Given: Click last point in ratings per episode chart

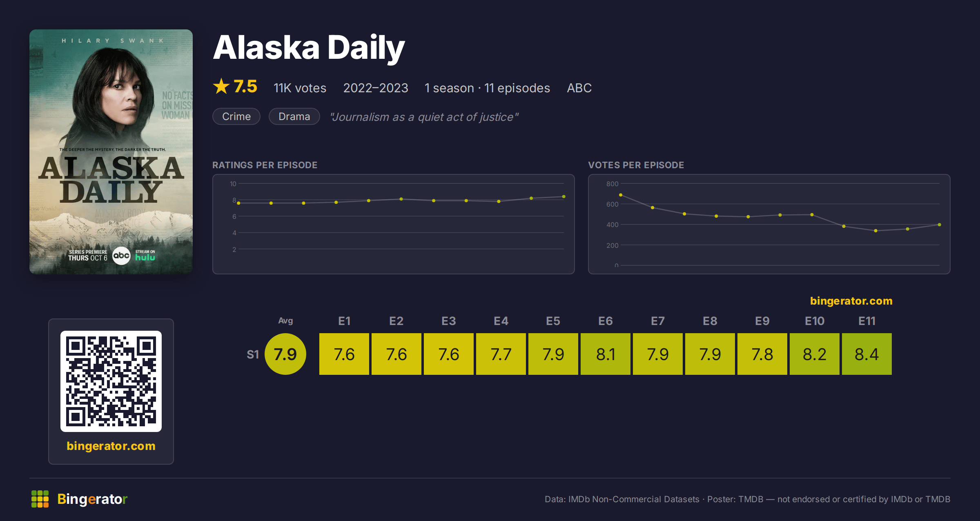Looking at the screenshot, I should tap(564, 197).
